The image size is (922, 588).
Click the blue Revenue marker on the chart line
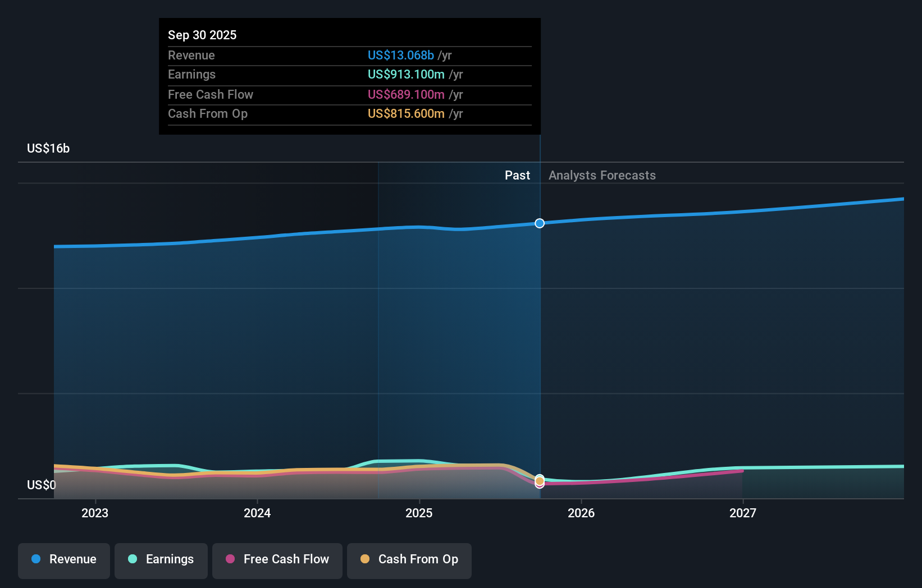click(x=539, y=223)
